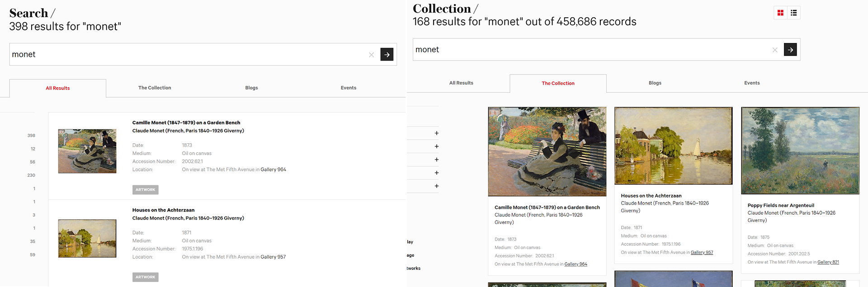868x287 pixels.
Task: Follow Gallery 957 link in Collection grid card
Action: coord(702,252)
